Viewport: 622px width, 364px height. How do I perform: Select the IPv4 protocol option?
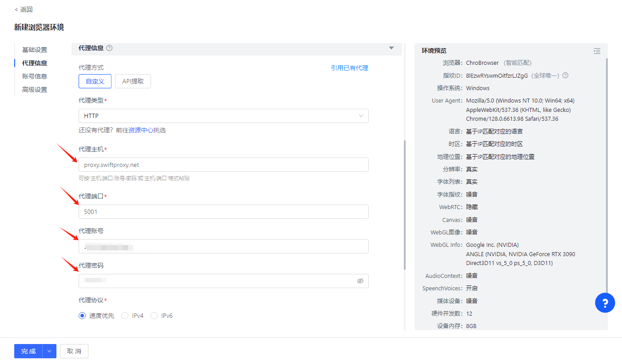pos(125,316)
